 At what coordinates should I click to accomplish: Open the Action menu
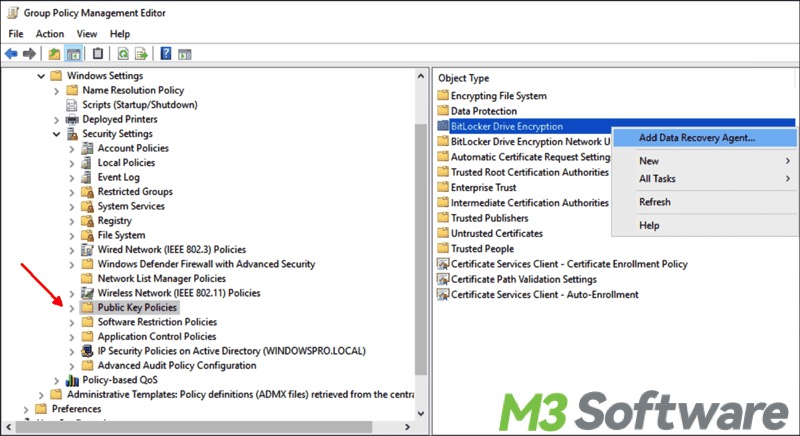(50, 34)
